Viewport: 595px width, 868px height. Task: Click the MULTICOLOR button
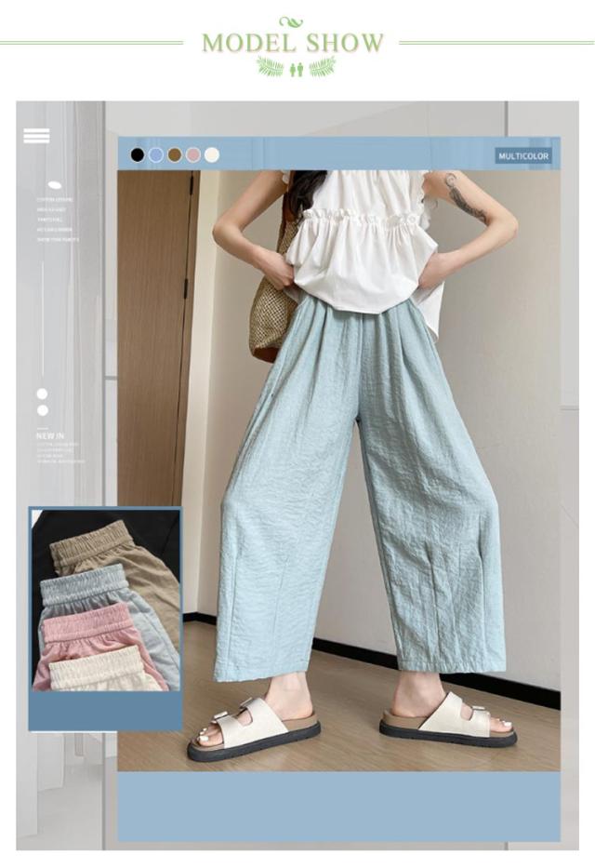(x=523, y=156)
